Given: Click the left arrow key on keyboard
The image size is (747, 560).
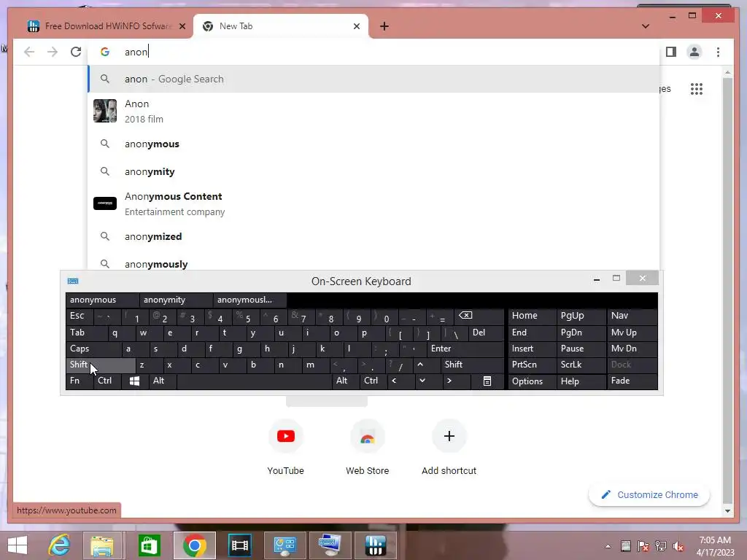Looking at the screenshot, I should [400, 381].
